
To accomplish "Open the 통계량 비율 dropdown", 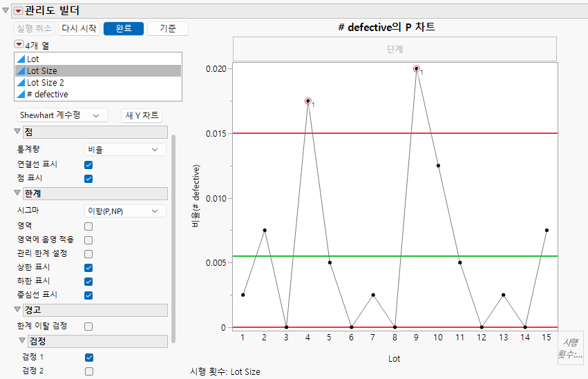I will click(125, 149).
